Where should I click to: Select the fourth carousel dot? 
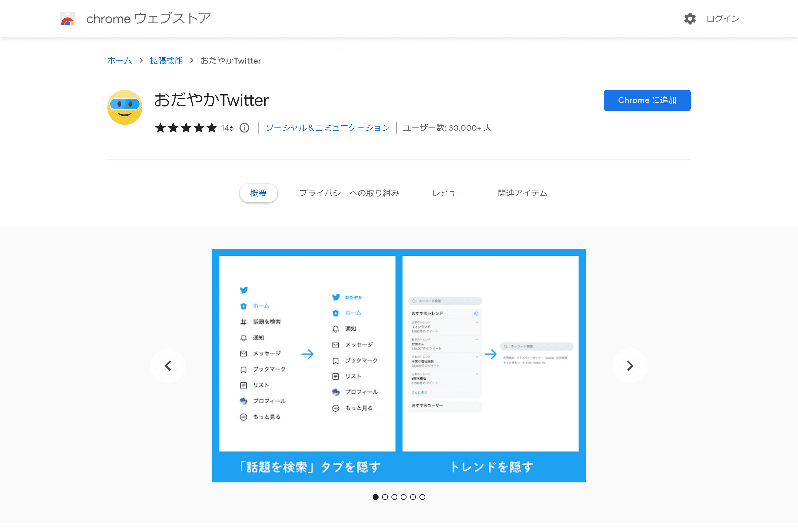(x=403, y=497)
